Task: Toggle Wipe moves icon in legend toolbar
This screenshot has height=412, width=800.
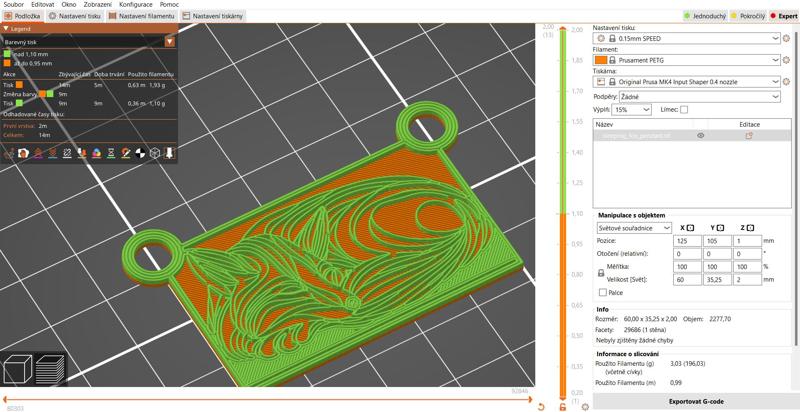Action: (x=23, y=153)
